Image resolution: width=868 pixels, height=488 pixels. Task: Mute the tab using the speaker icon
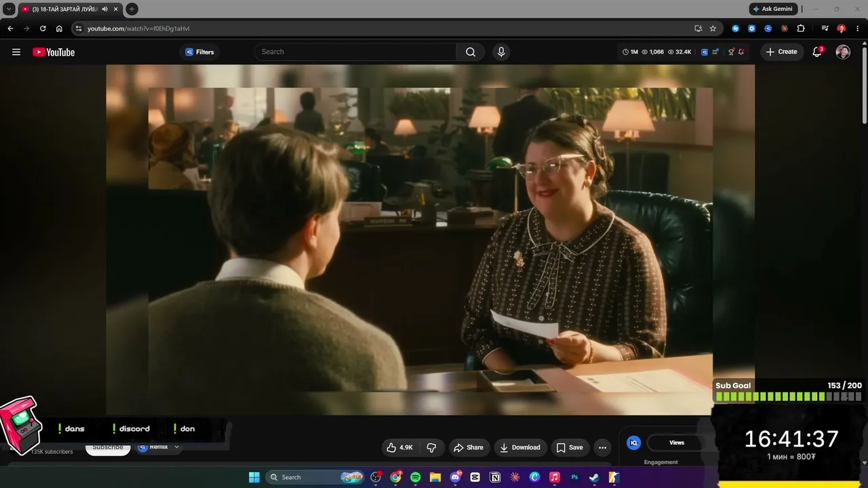point(105,9)
